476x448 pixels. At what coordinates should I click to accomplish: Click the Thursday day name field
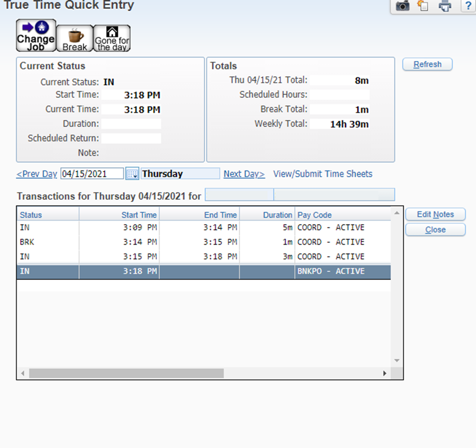[180, 174]
